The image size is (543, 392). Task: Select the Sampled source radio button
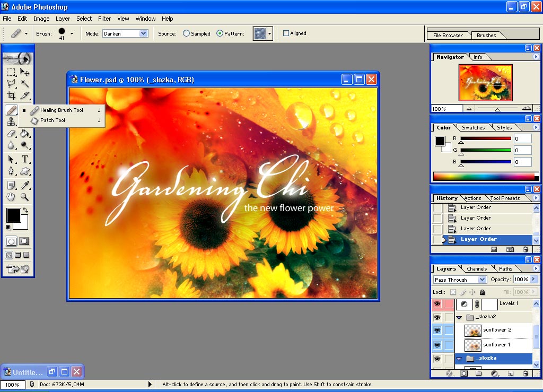186,33
